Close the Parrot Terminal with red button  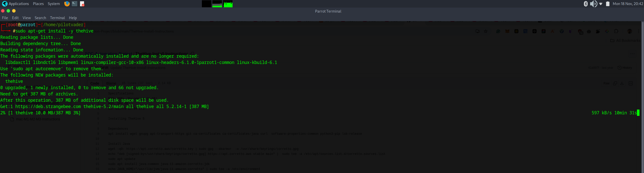tap(3, 11)
